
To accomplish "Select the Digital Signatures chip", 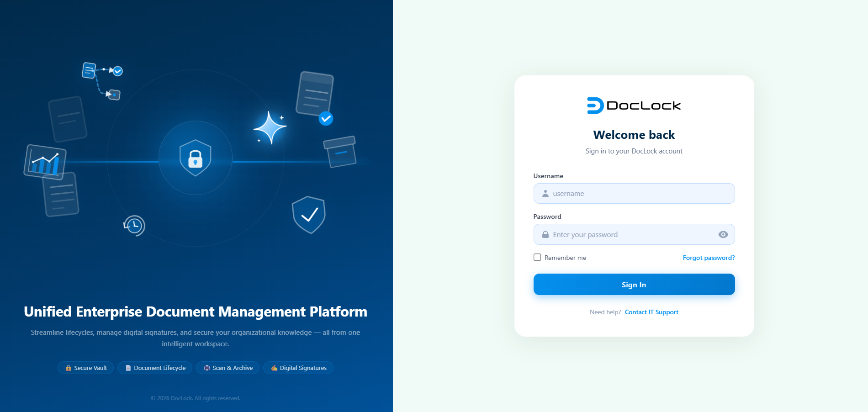I will click(x=298, y=368).
